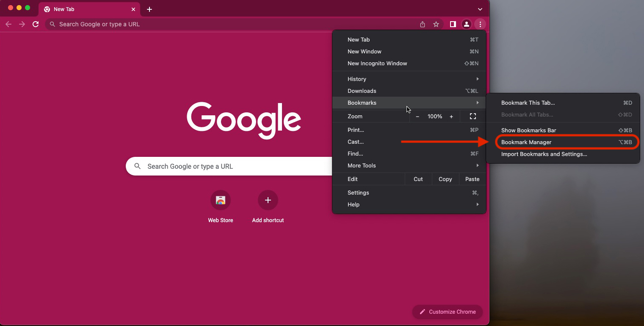Decrease zoom with the minus button

[417, 116]
